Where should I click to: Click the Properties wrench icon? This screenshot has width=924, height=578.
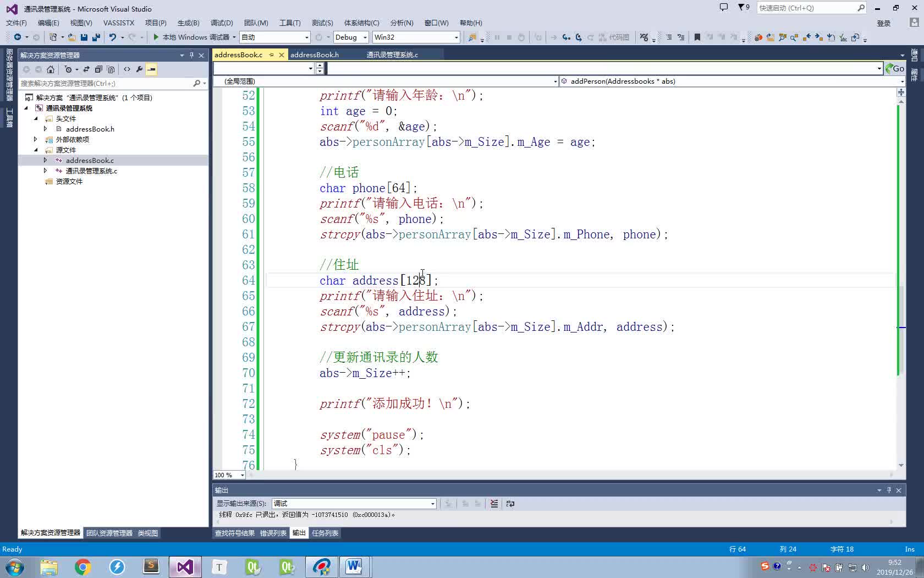pyautogui.click(x=139, y=69)
